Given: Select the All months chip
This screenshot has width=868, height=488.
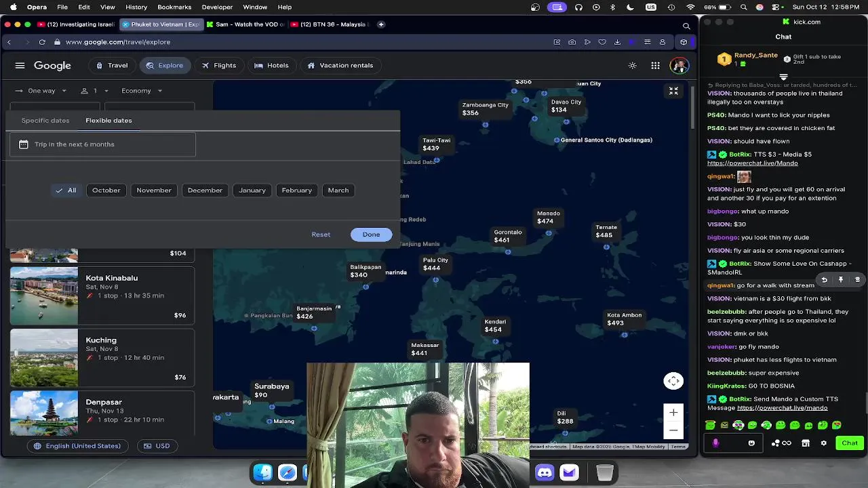Looking at the screenshot, I should 66,190.
